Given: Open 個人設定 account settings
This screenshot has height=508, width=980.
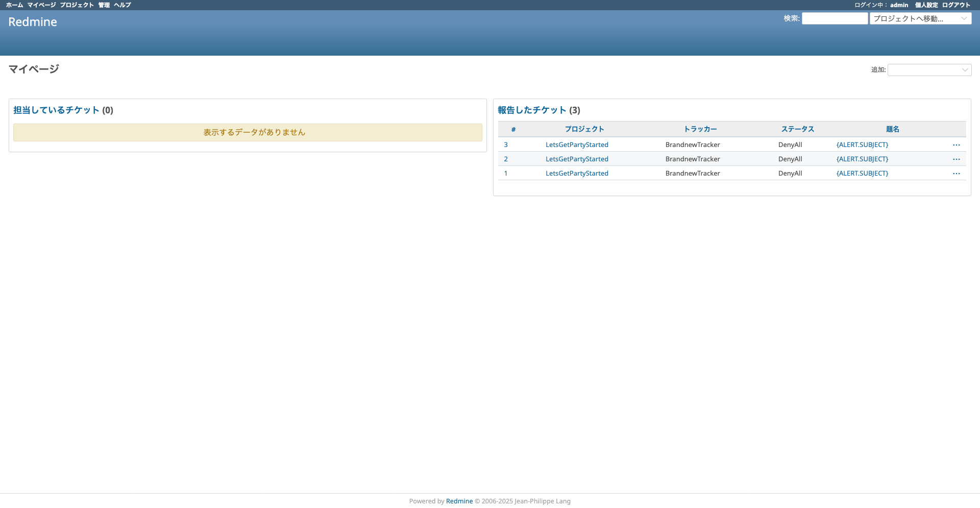Looking at the screenshot, I should [926, 5].
